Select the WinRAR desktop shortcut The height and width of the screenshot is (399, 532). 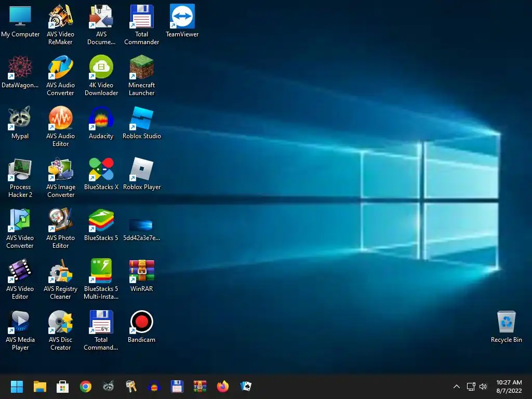(141, 275)
